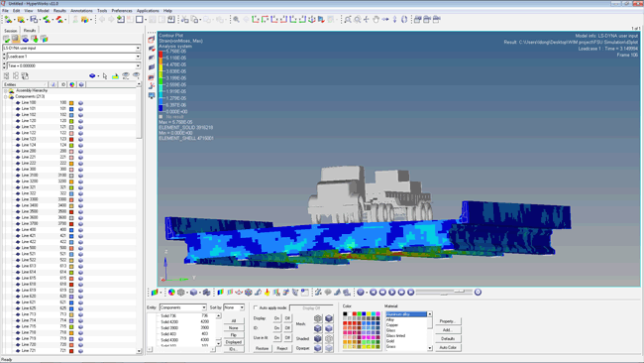The image size is (644, 363).
Task: Click the pan hand tool in toolbar
Action: [376, 19]
